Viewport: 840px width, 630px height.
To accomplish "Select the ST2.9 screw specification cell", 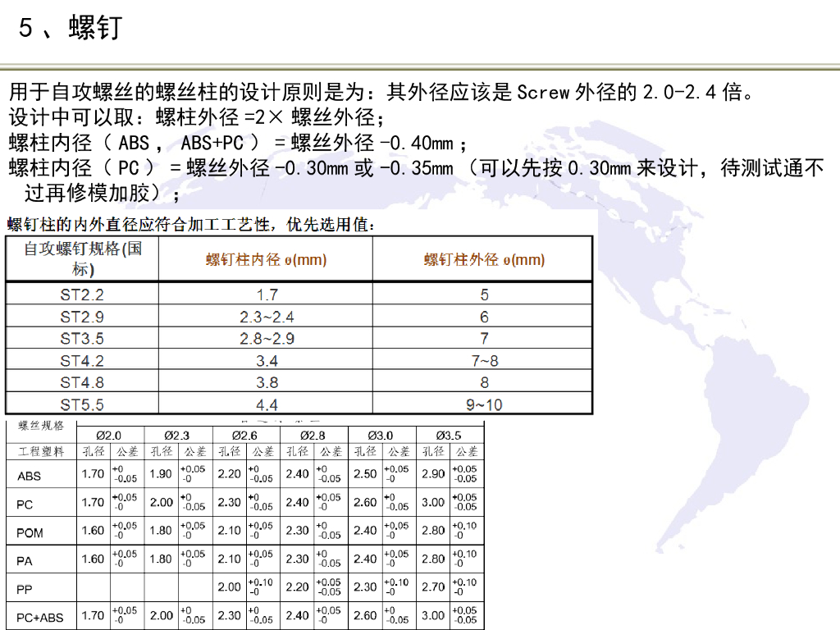I will point(82,315).
